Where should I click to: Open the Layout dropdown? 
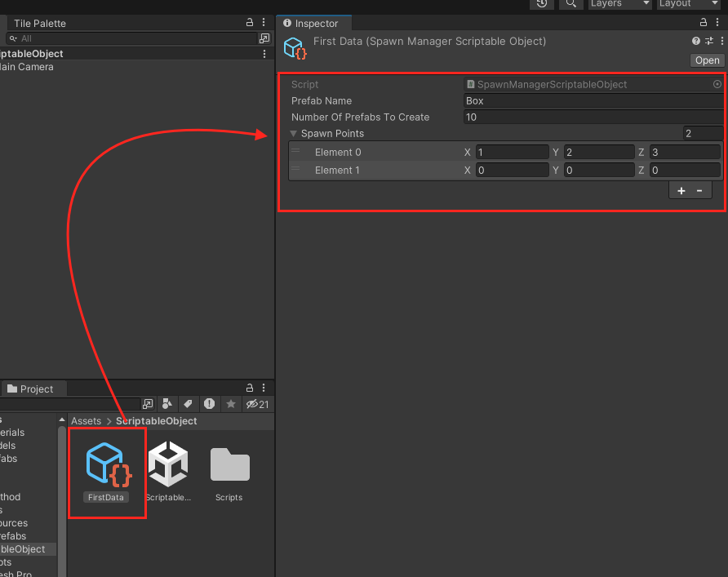689,4
